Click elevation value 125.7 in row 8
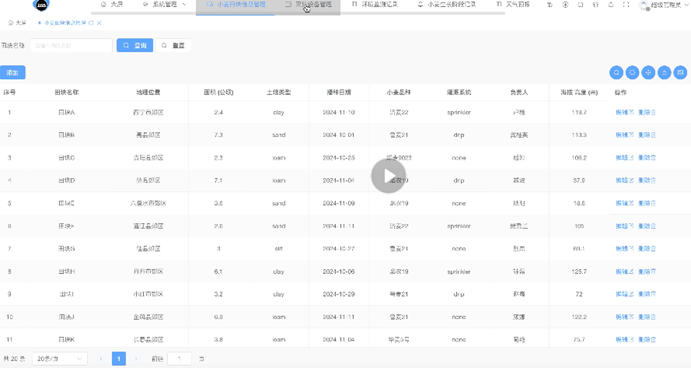This screenshot has width=691, height=368. (579, 271)
